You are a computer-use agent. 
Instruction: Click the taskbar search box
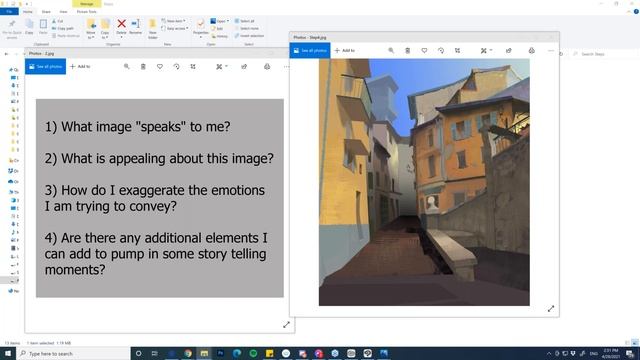[73, 353]
